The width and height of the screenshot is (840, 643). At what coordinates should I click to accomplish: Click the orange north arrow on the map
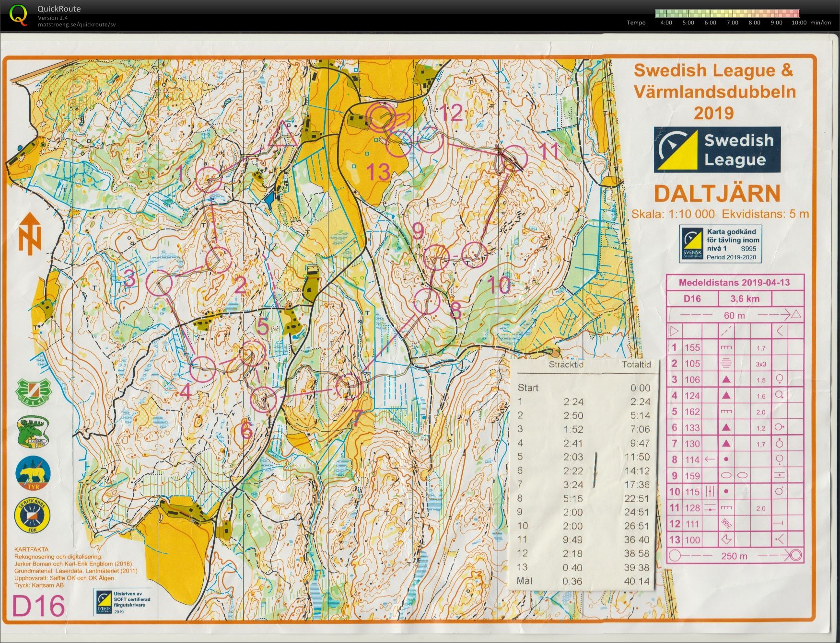point(29,235)
